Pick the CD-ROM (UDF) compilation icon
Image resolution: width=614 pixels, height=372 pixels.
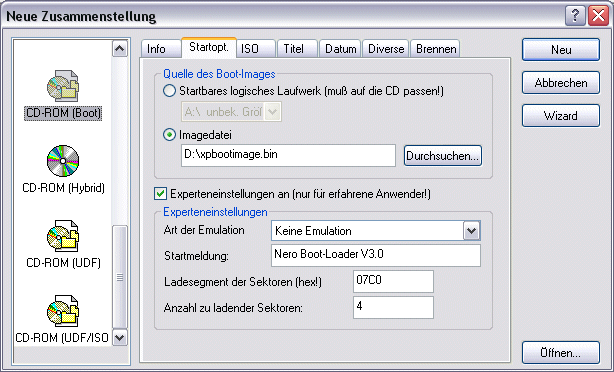(x=63, y=235)
